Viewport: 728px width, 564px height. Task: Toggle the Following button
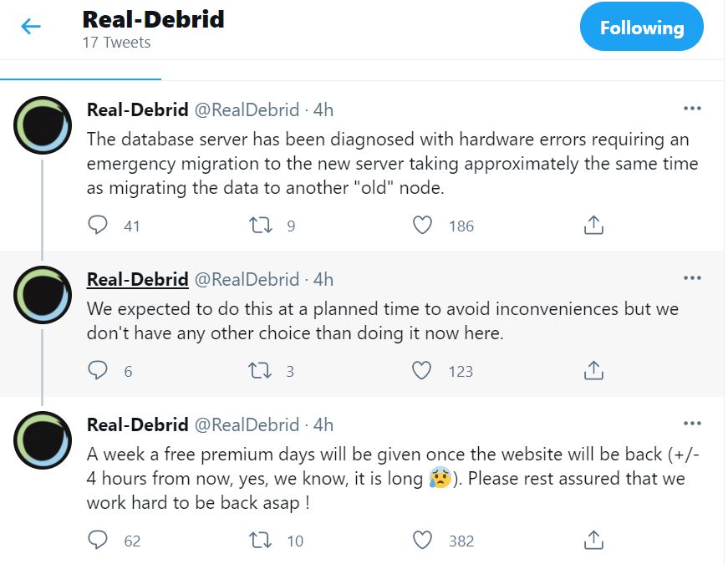641,28
